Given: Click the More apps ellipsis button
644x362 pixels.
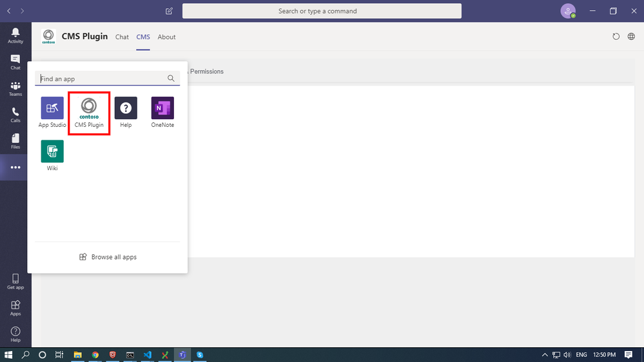Looking at the screenshot, I should pyautogui.click(x=15, y=167).
